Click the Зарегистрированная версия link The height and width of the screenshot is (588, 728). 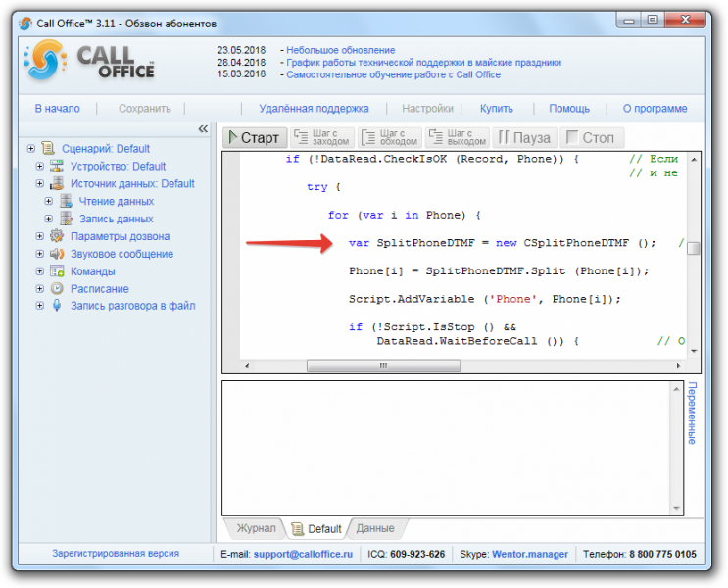point(116,553)
